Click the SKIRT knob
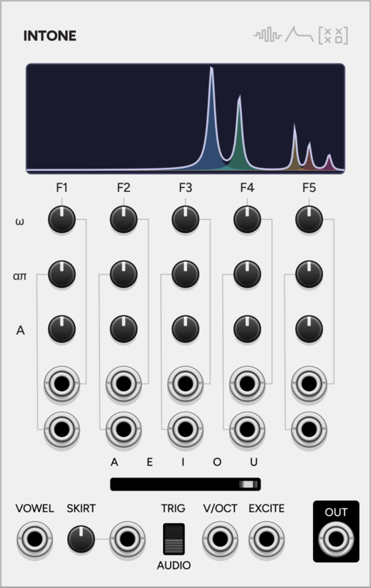Screen dimensions: 371x588 pyautogui.click(x=81, y=539)
